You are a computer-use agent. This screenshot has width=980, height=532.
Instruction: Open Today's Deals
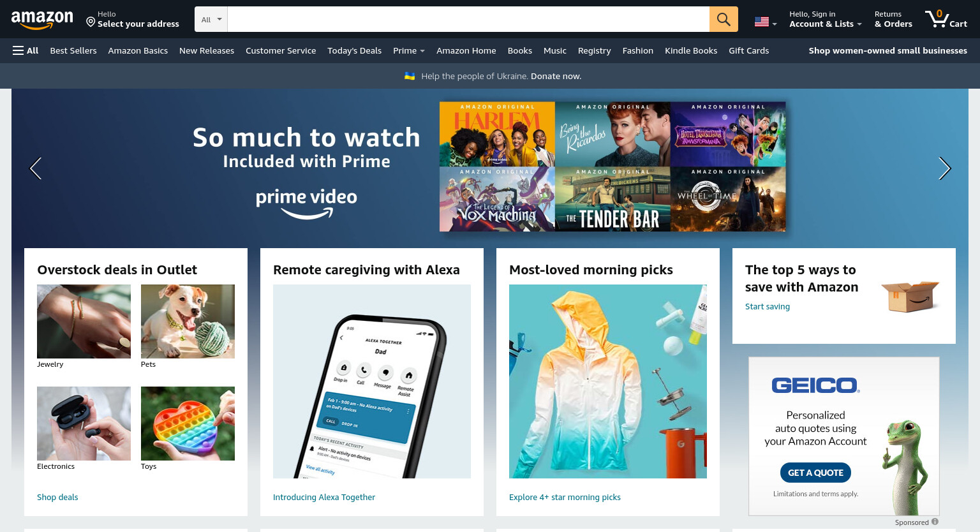[354, 50]
